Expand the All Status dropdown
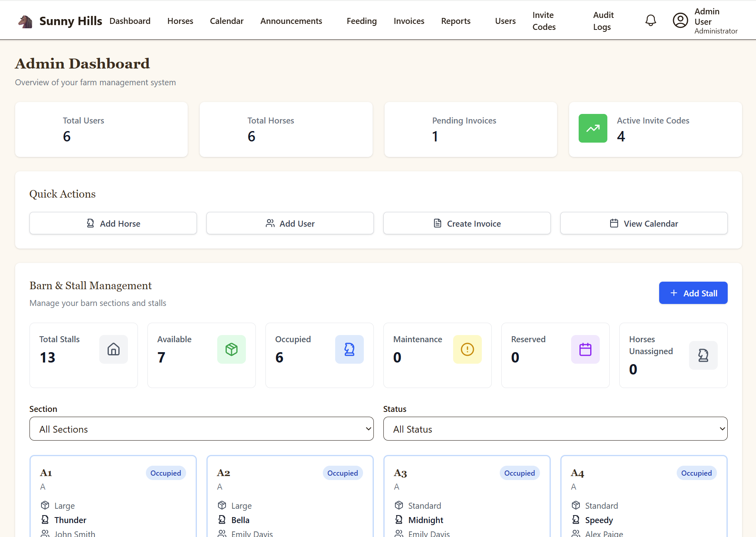Image resolution: width=756 pixels, height=537 pixels. point(556,429)
